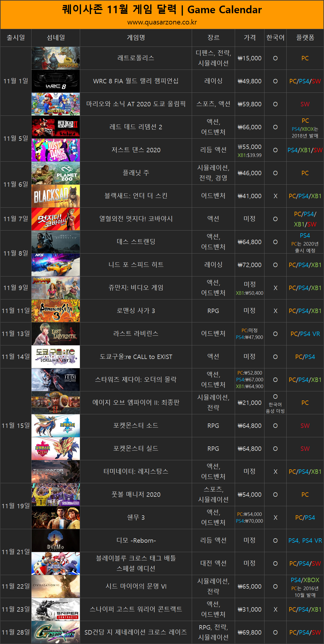
Task: Select the 멋지다! 코바야시 thumbnail
Action: coord(56,219)
